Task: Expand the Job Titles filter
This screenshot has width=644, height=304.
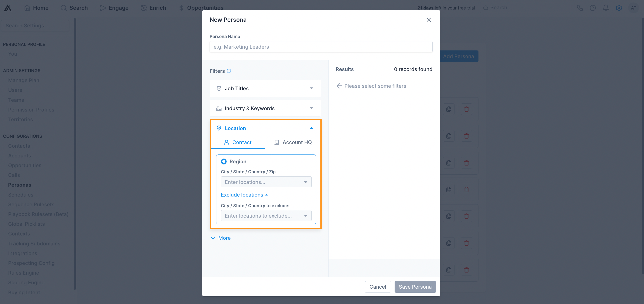Action: pyautogui.click(x=265, y=88)
